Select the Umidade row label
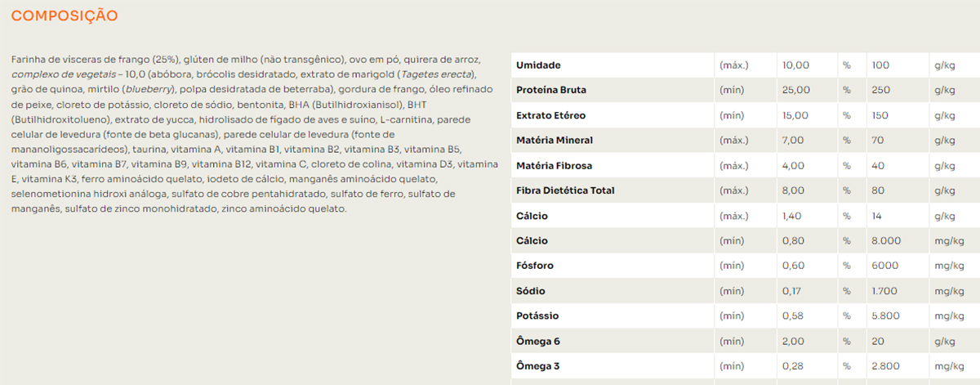This screenshot has width=980, height=385. point(538,65)
